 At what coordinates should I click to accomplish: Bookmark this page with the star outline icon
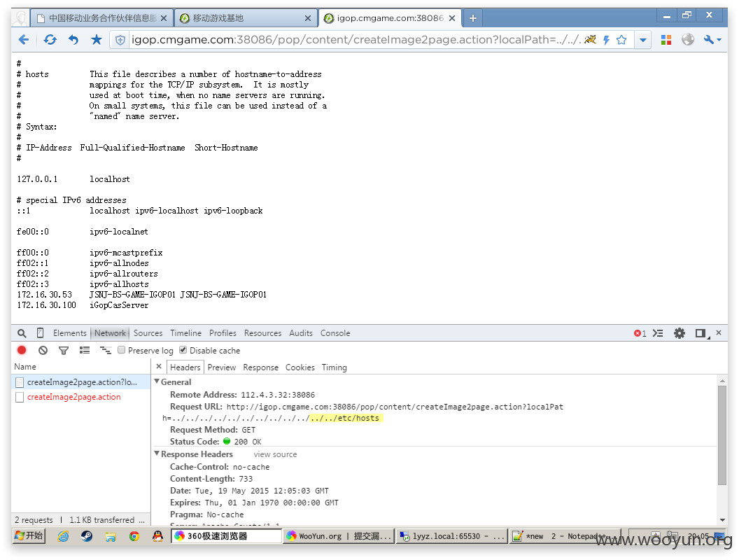(x=621, y=40)
